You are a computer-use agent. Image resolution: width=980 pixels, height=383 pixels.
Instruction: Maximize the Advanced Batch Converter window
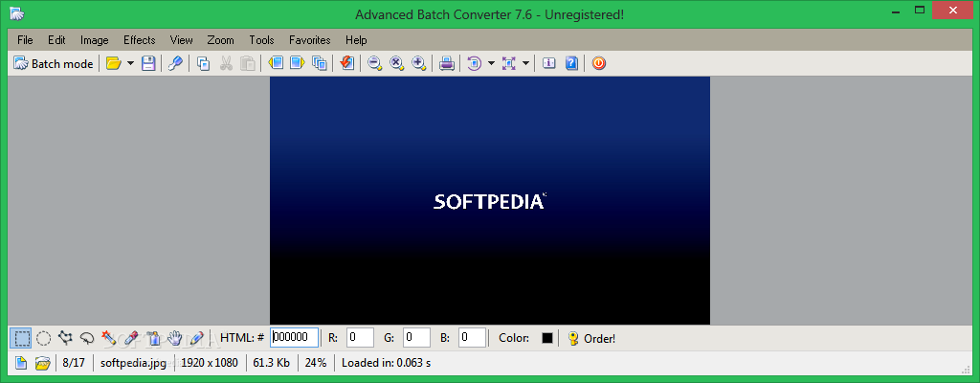click(919, 10)
